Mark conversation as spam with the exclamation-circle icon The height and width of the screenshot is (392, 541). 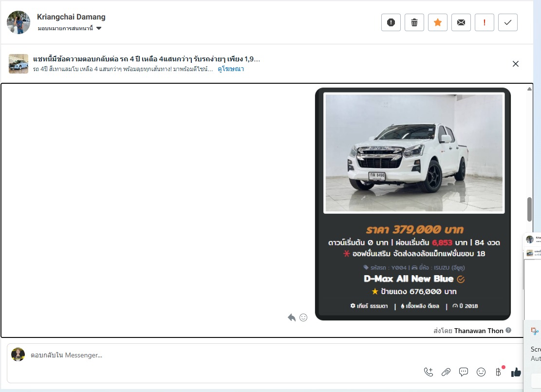[391, 22]
